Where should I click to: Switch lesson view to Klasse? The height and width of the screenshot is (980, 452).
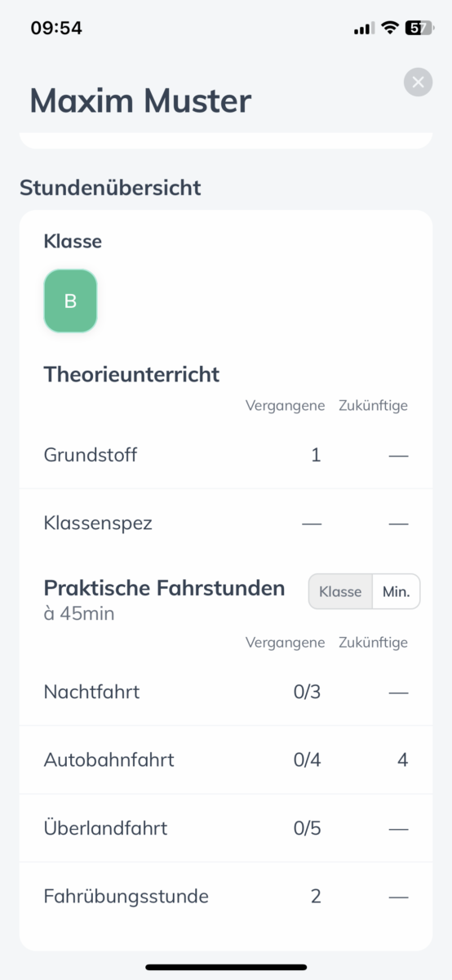coord(340,591)
